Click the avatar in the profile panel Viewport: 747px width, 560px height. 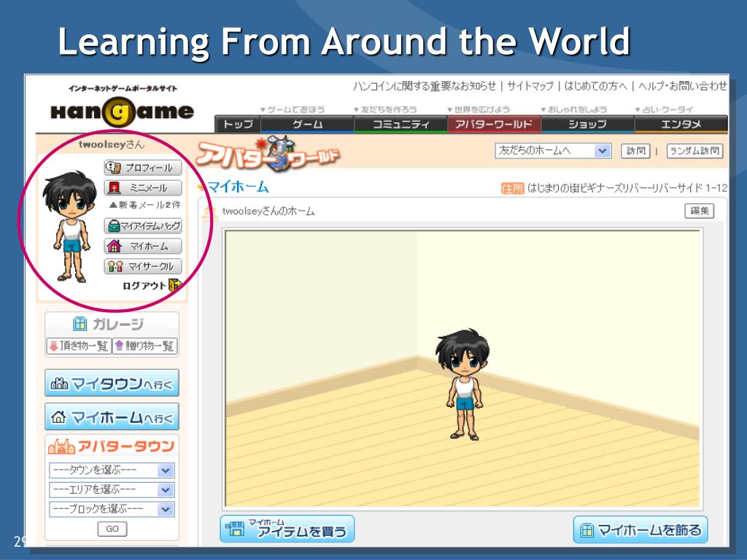(x=71, y=227)
